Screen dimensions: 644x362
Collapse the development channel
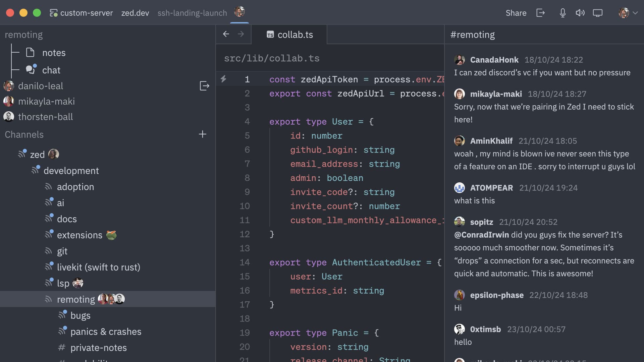[x=71, y=171]
